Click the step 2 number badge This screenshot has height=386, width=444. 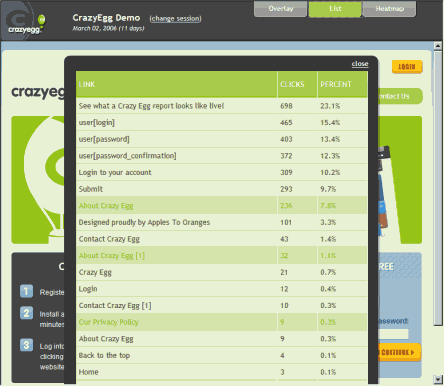[26, 313]
